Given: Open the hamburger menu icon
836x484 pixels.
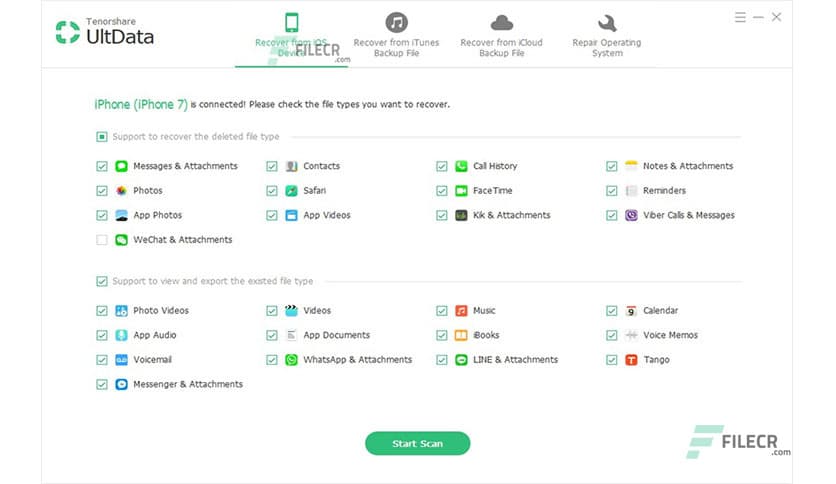Looking at the screenshot, I should [740, 18].
